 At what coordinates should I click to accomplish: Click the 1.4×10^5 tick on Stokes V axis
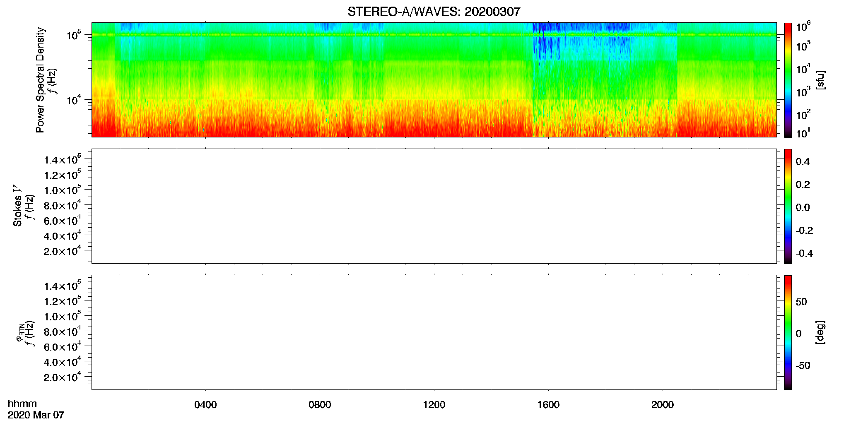point(63,159)
